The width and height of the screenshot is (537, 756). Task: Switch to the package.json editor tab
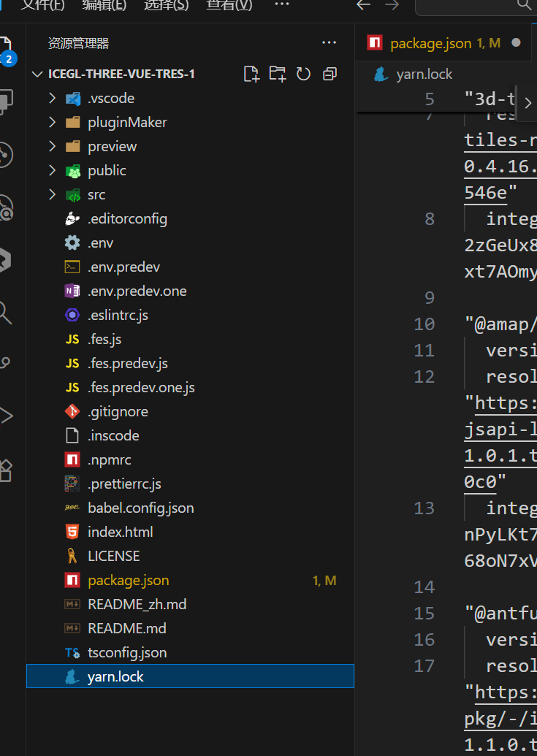coord(430,43)
